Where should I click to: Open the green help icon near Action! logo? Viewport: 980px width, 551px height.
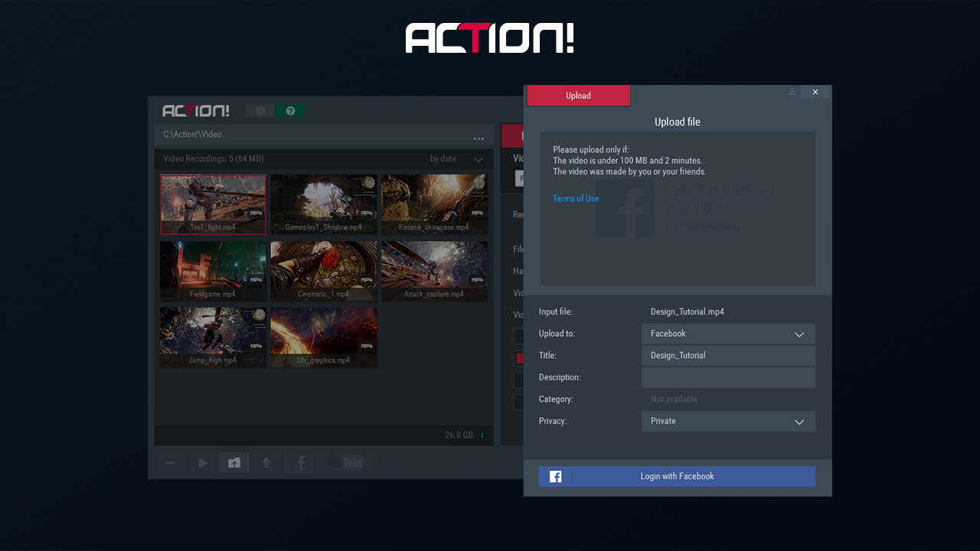[x=290, y=111]
